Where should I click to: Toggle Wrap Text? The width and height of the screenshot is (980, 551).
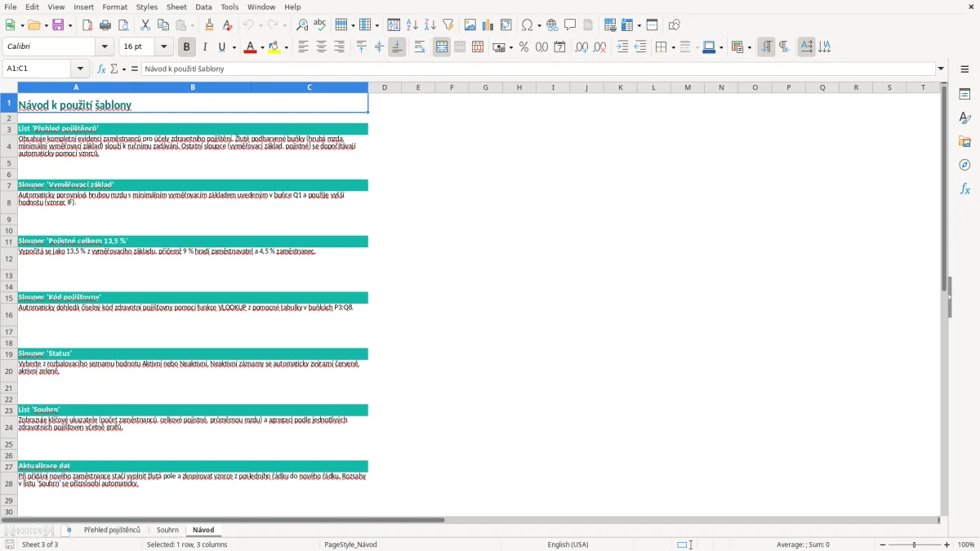click(420, 47)
